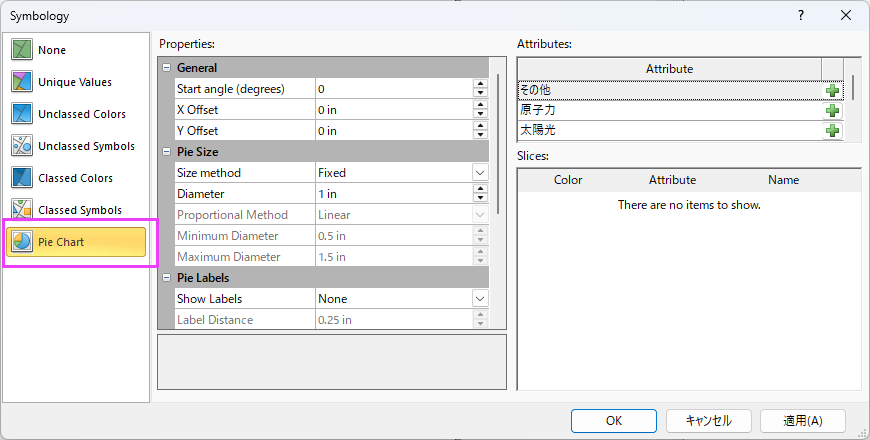Click the OK button
The width and height of the screenshot is (870, 440).
(x=614, y=421)
